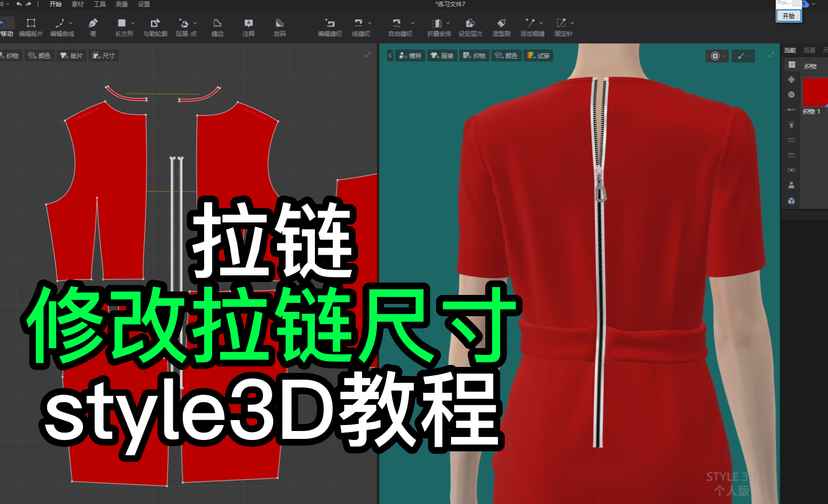Toggle 试穿 fit display in 3D window

click(538, 56)
